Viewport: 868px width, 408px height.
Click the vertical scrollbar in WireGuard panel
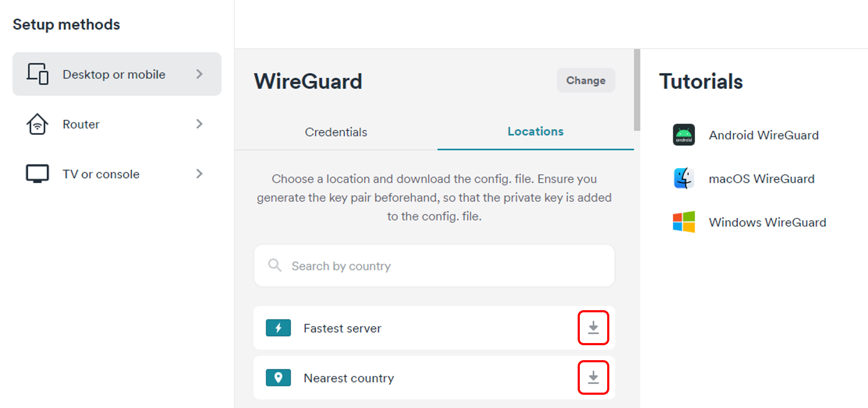pyautogui.click(x=637, y=90)
